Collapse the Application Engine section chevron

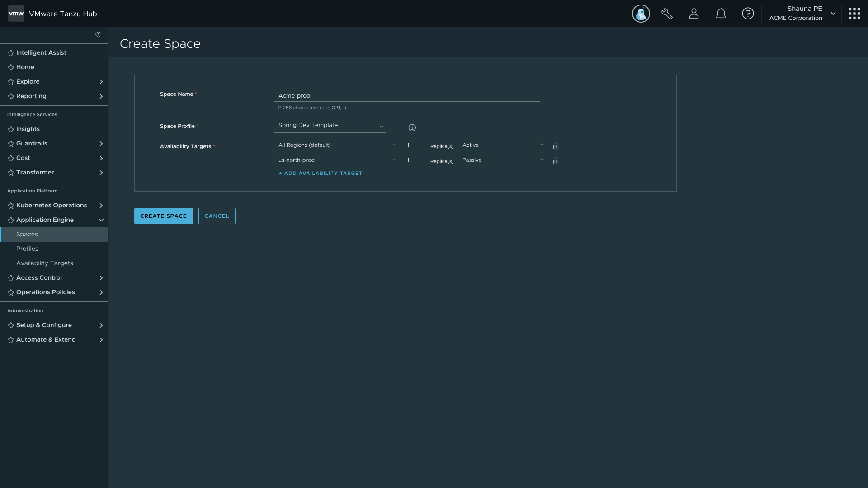(101, 220)
